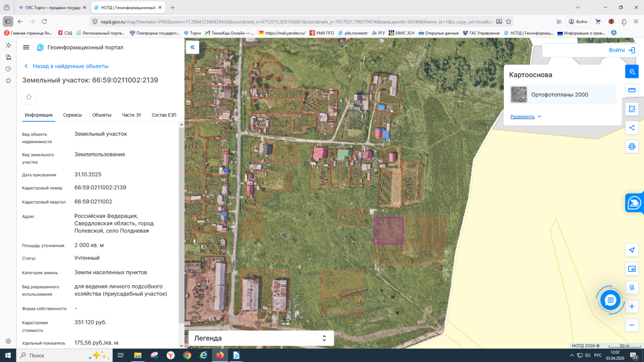Toggle the mini overview map
Image resolution: width=644 pixels, height=362 pixels.
coord(632,269)
